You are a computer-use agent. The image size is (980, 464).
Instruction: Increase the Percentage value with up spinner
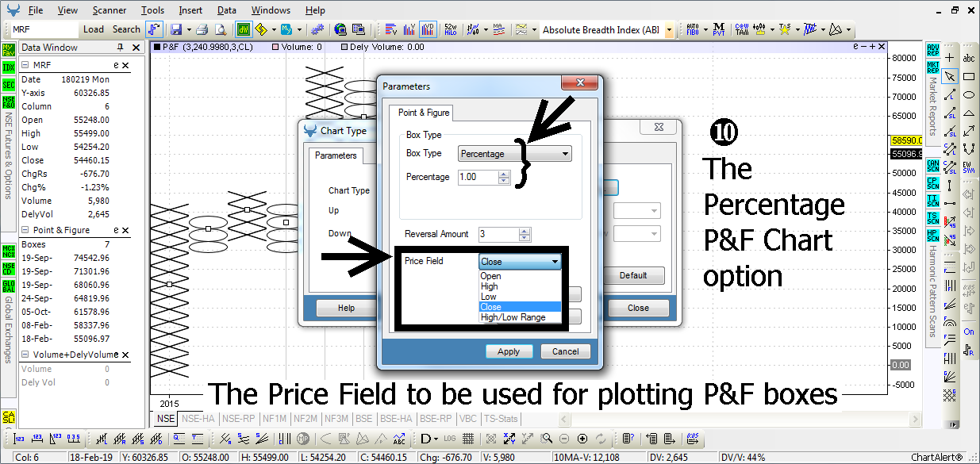coord(503,174)
